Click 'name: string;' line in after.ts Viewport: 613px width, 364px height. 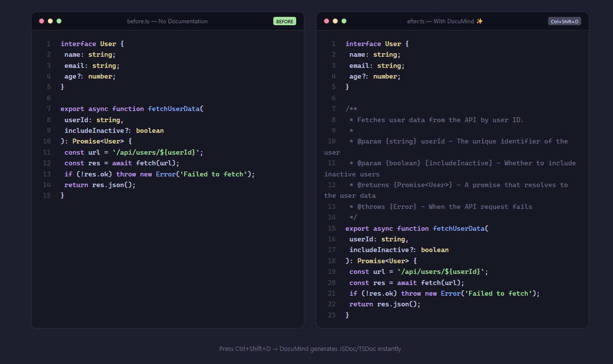(375, 54)
